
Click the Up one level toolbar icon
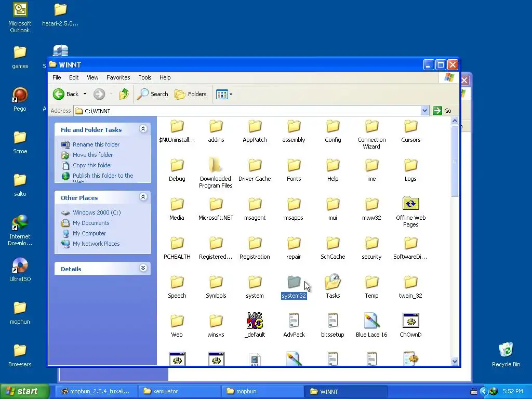124,94
